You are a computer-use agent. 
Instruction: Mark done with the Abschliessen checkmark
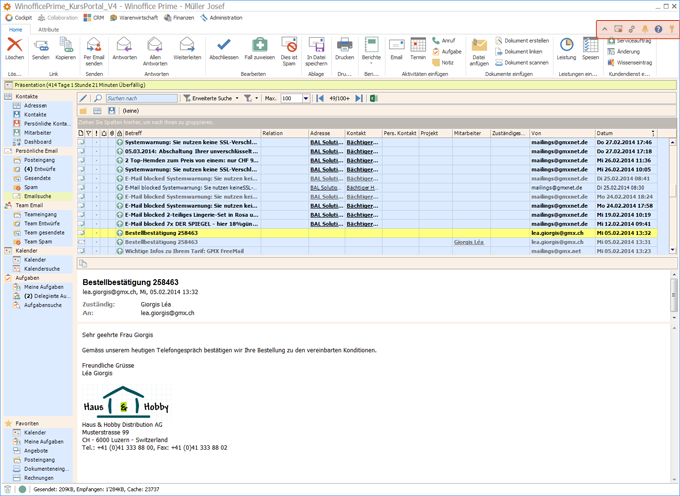click(x=224, y=45)
